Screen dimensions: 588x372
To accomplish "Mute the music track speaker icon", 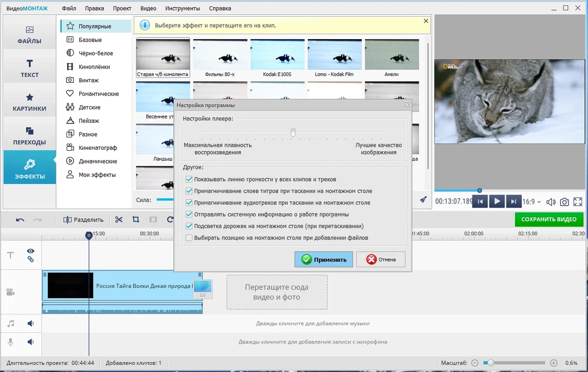I will [30, 324].
